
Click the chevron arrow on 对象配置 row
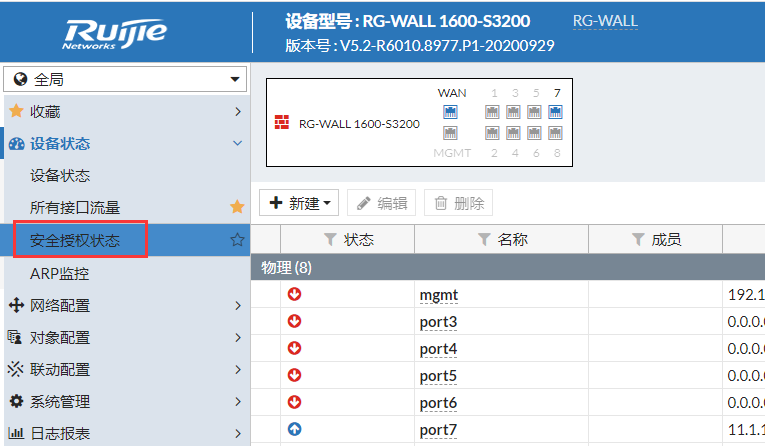[x=238, y=338]
